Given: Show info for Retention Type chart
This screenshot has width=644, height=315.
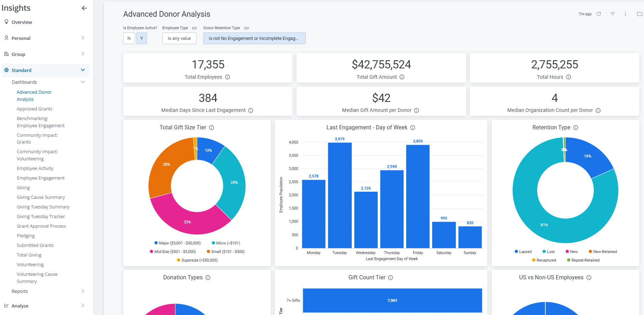Looking at the screenshot, I should [576, 128].
